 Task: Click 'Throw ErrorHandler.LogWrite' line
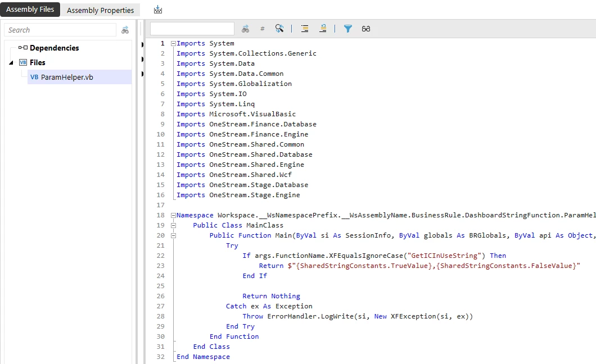[x=358, y=317]
